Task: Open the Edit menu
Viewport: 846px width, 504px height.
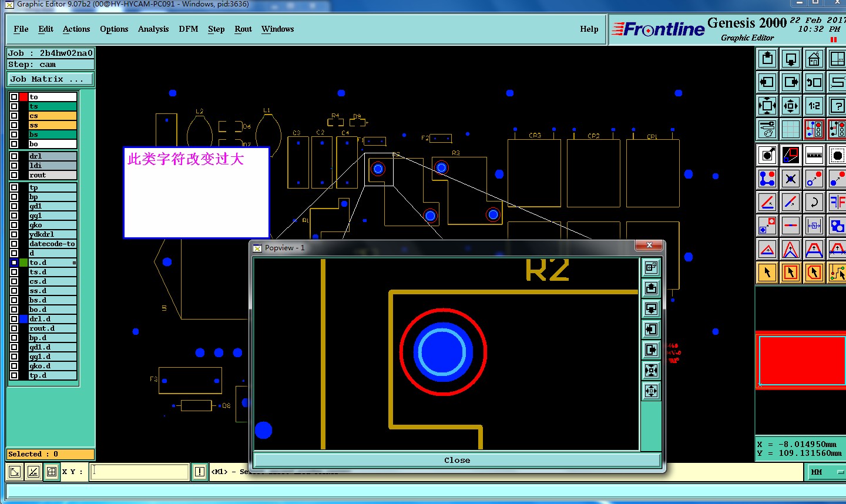Action: click(x=46, y=29)
